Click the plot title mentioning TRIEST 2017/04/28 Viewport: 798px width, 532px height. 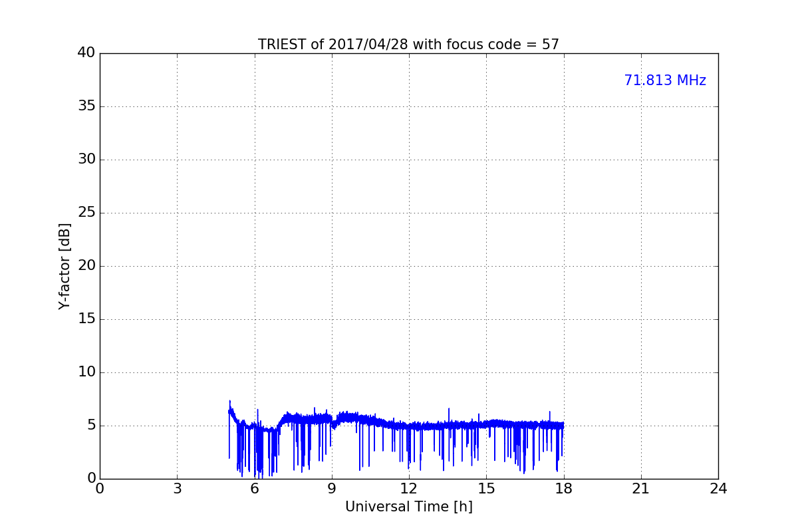point(408,45)
